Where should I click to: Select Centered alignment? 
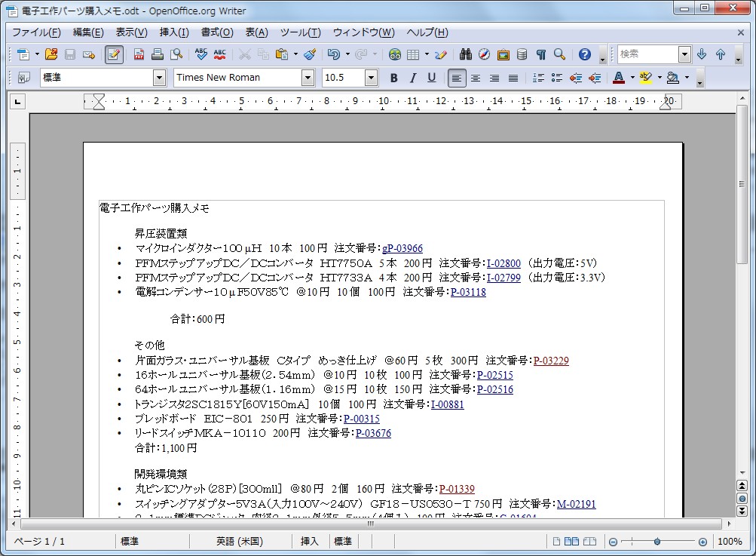click(476, 78)
